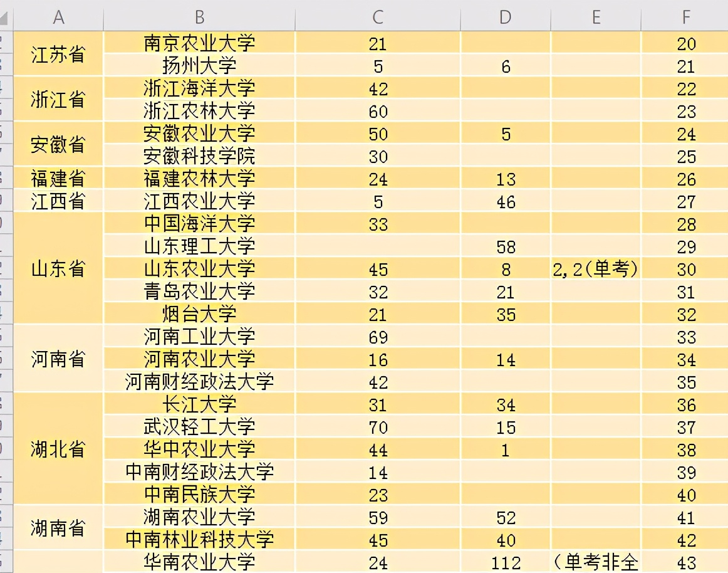Select the cell containing 2,2(单考)
The image size is (728, 573).
(x=595, y=269)
